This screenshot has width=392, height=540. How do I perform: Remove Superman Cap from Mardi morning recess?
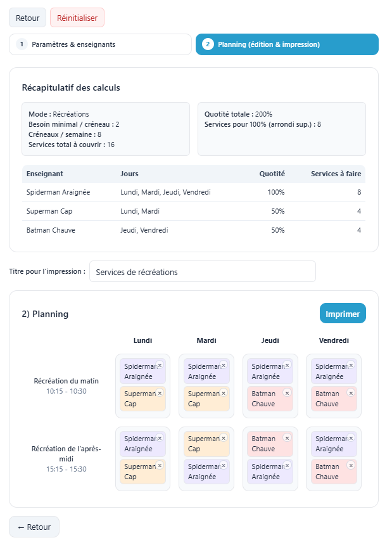pos(224,393)
